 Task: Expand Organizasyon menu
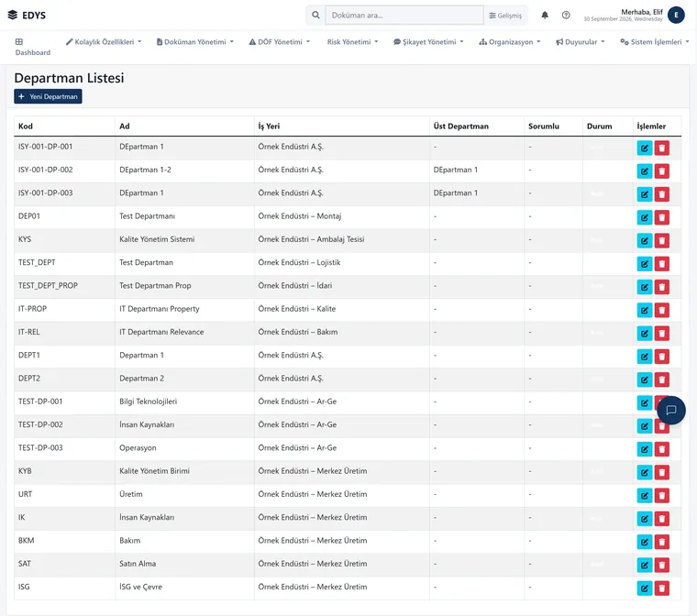point(509,42)
